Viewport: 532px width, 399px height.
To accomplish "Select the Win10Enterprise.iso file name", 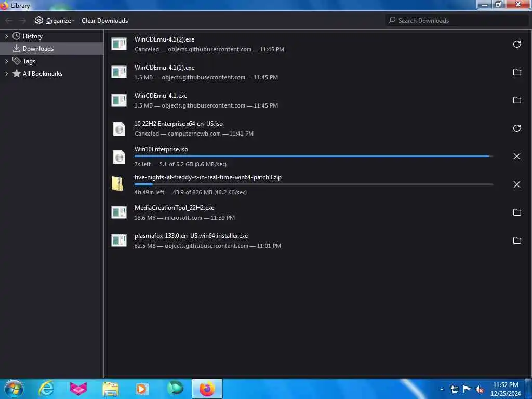I will [x=161, y=149].
